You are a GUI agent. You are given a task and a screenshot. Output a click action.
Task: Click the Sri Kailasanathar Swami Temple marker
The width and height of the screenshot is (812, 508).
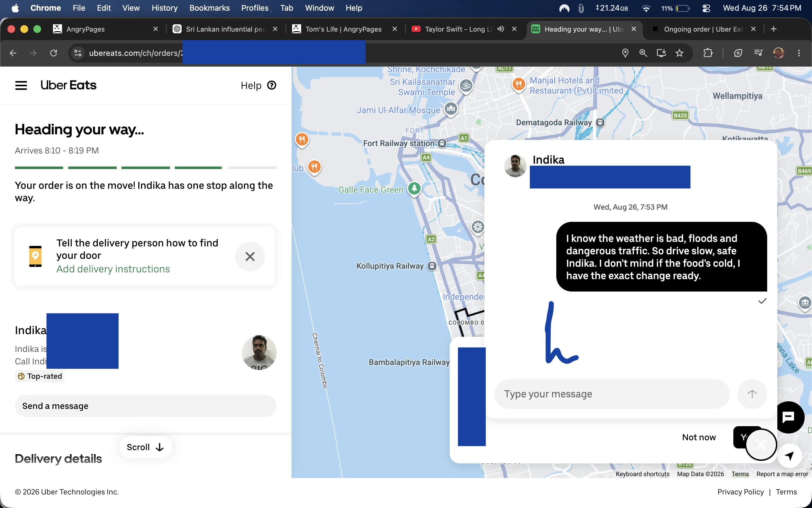pyautogui.click(x=466, y=86)
